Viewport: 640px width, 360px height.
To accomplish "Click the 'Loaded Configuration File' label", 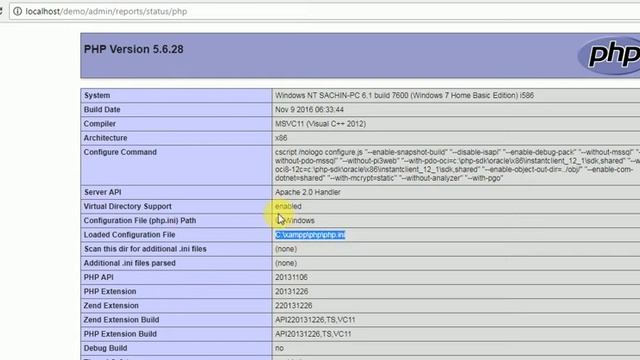I will pos(129,235).
